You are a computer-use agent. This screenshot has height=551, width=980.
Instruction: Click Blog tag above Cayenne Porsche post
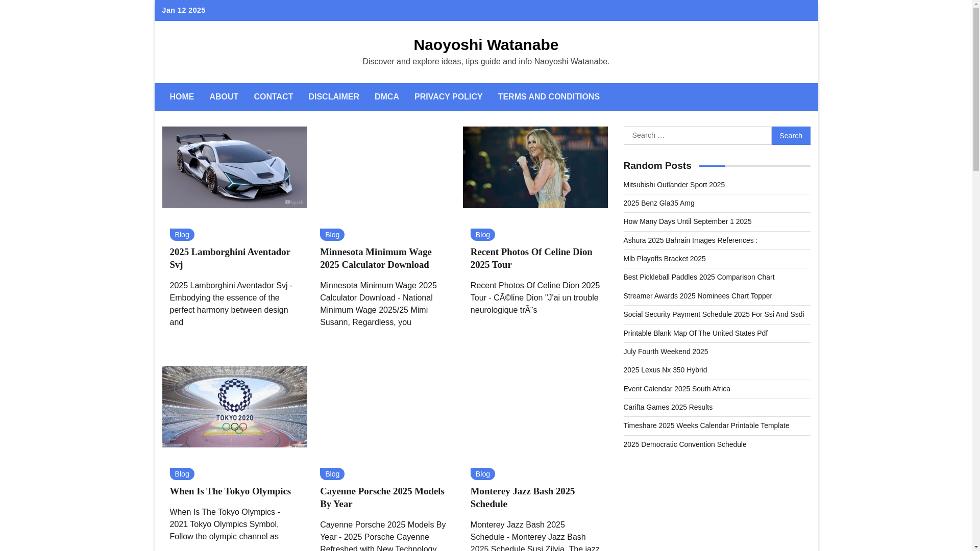click(x=332, y=474)
